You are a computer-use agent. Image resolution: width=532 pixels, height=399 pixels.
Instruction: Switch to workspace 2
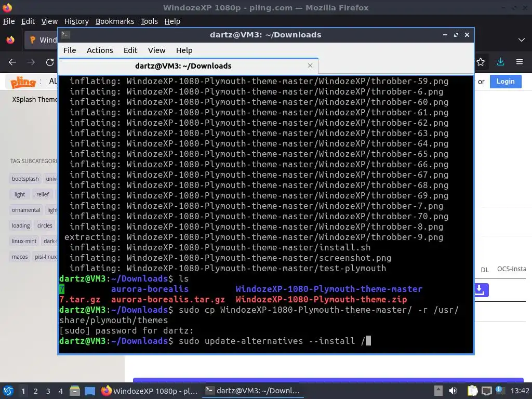pyautogui.click(x=36, y=391)
